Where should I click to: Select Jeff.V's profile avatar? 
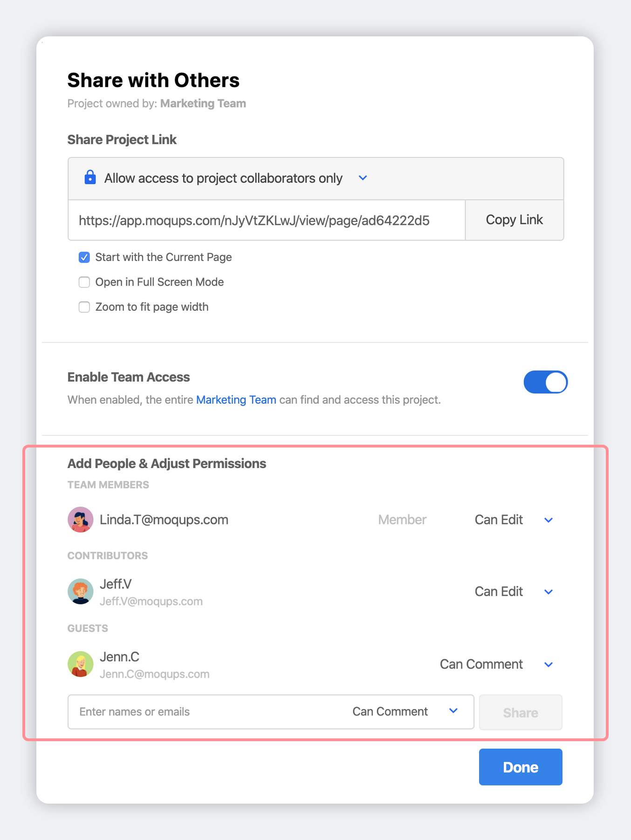(x=80, y=591)
